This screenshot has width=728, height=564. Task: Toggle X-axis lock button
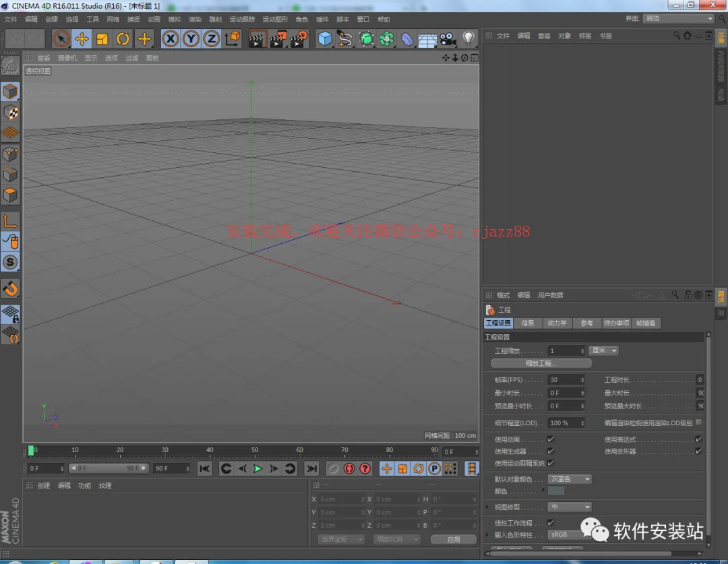click(171, 39)
